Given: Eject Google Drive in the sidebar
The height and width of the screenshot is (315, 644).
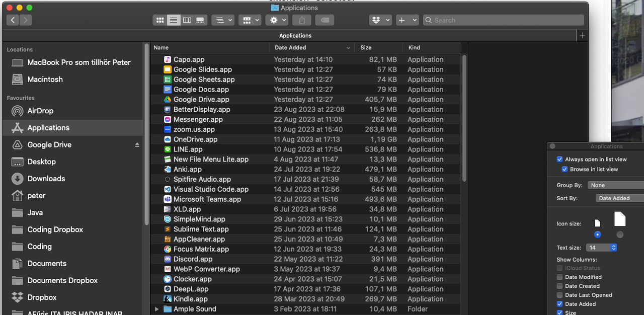Looking at the screenshot, I should click(137, 145).
